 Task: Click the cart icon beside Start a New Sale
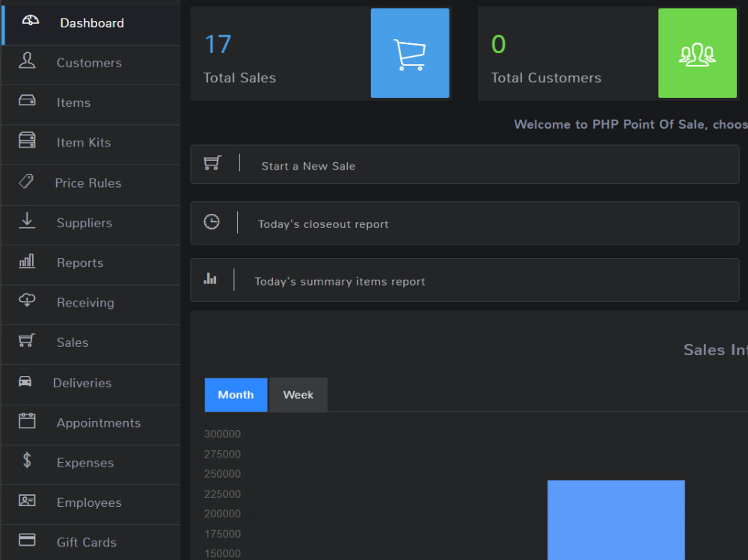click(212, 163)
